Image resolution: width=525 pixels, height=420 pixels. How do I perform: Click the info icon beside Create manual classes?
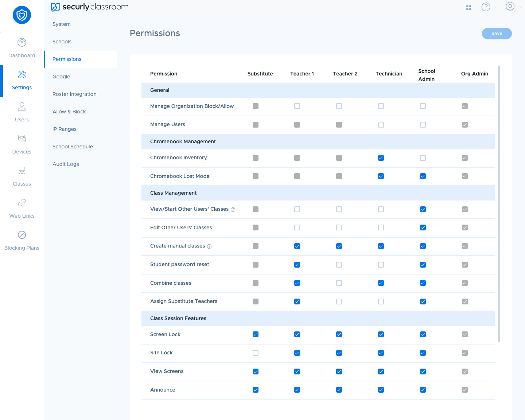pyautogui.click(x=209, y=246)
